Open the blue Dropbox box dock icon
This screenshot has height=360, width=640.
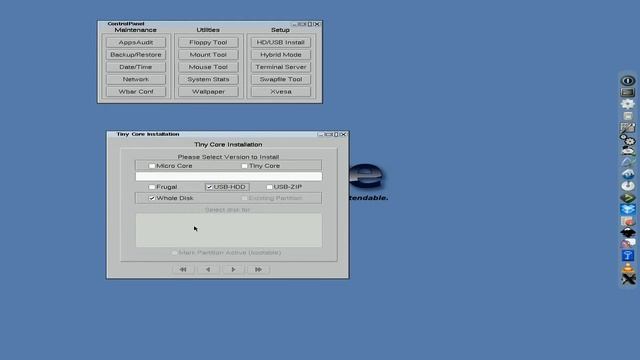coord(628,209)
